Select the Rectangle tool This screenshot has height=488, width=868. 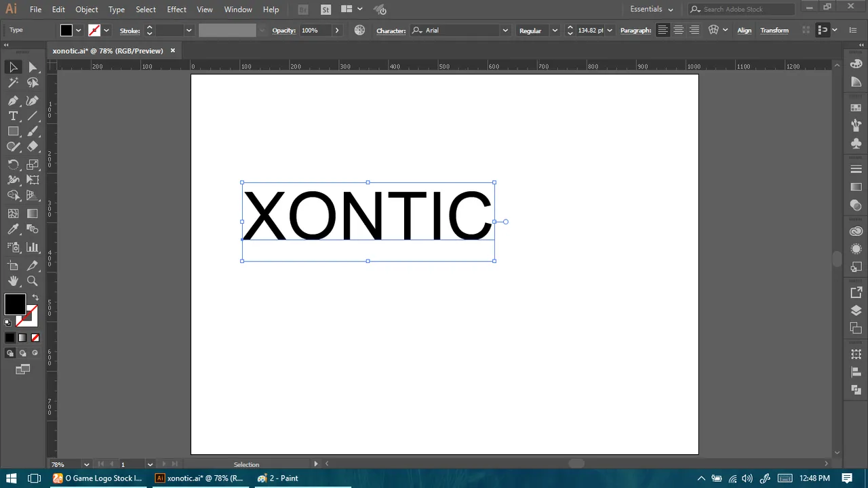[13, 131]
